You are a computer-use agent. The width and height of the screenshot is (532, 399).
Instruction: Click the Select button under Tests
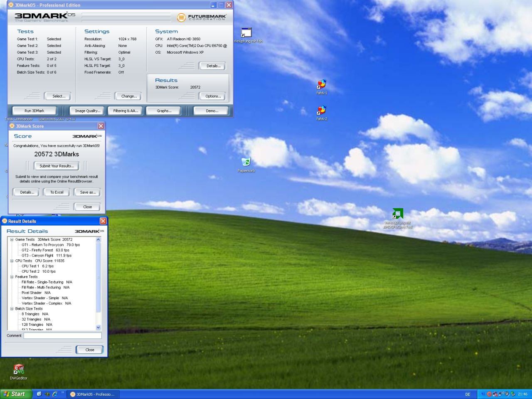click(59, 96)
